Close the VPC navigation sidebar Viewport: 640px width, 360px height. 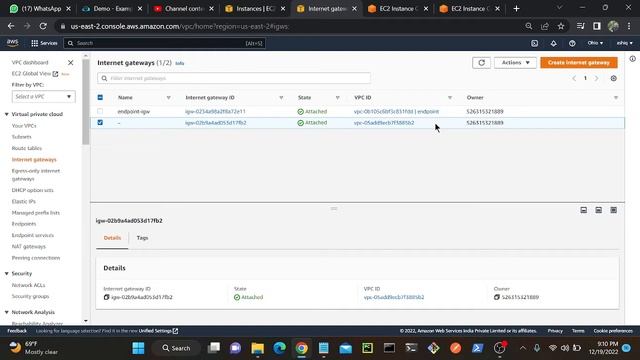[71, 62]
